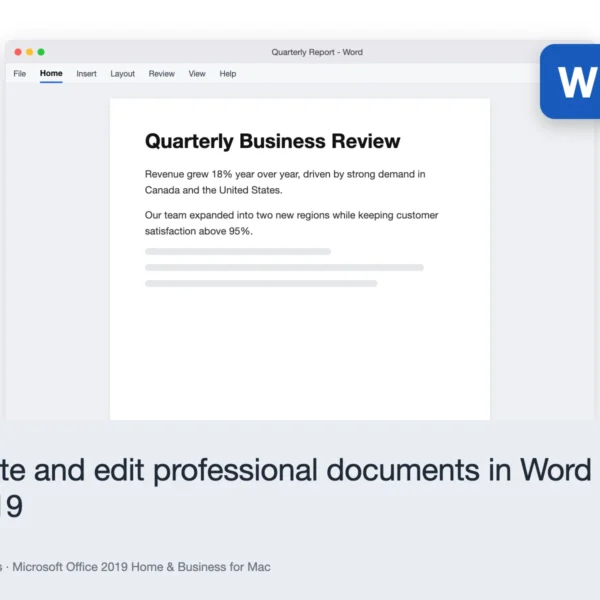Screen dimensions: 600x600
Task: Select the Home ribbon tab
Action: coord(51,73)
